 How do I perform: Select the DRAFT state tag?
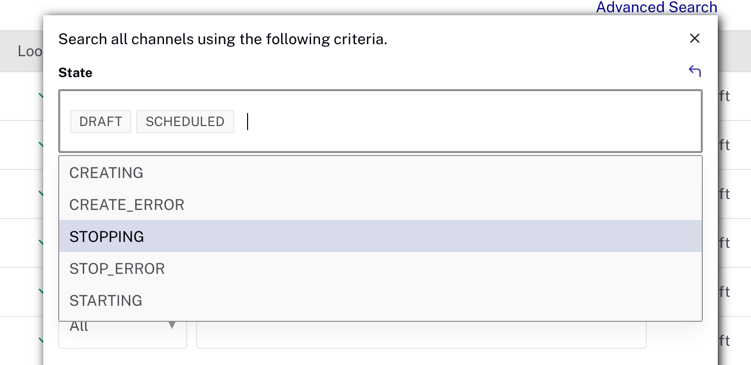coord(101,122)
